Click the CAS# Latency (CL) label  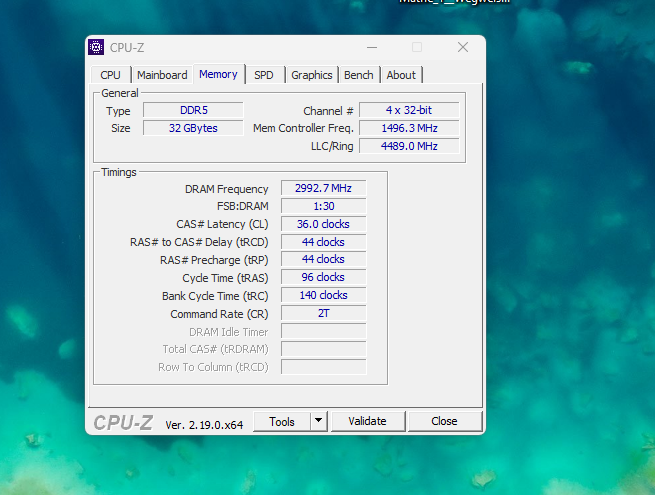222,224
